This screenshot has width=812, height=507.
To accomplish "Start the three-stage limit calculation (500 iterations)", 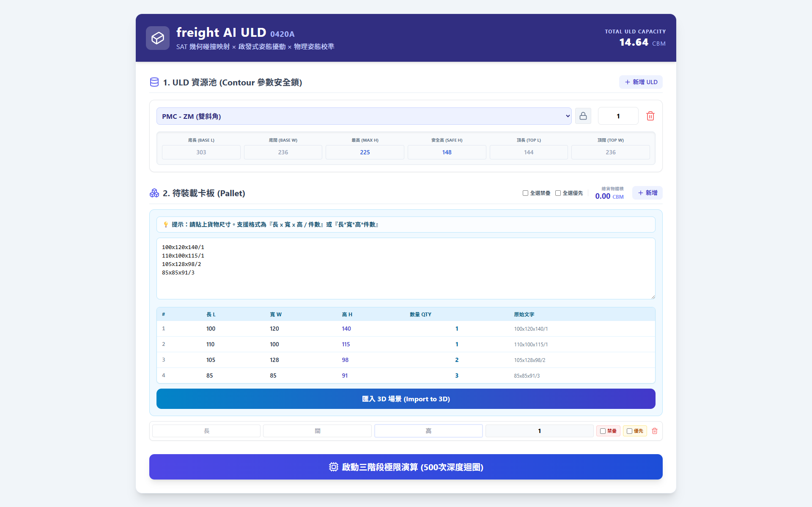I will coord(406,467).
